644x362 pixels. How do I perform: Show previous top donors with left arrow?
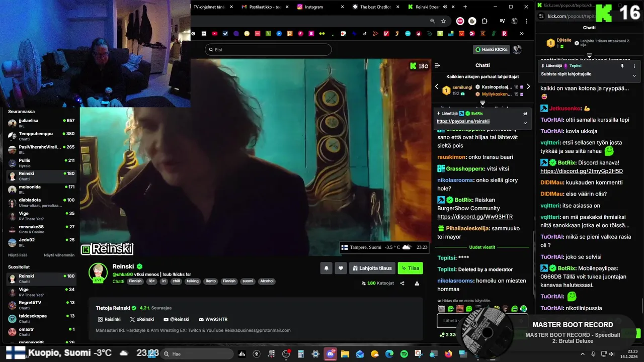click(x=437, y=87)
